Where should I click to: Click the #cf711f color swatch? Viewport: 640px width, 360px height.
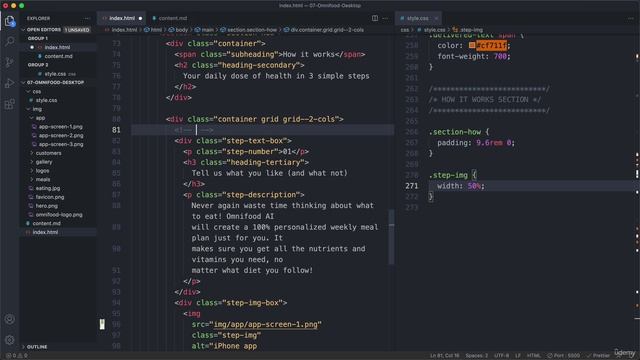(x=472, y=45)
